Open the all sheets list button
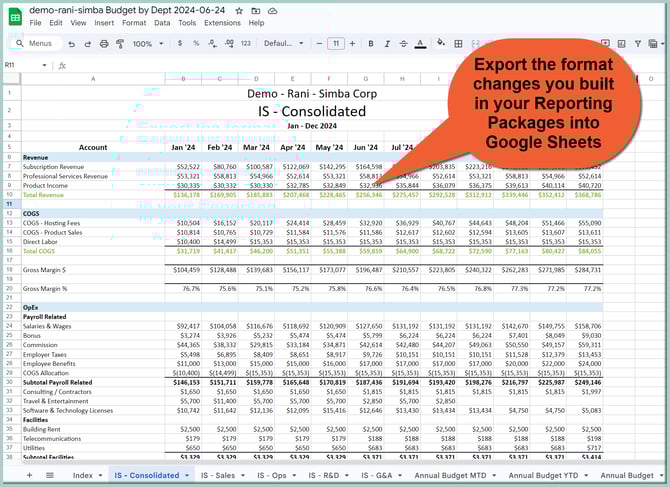670x487 pixels. tap(50, 476)
